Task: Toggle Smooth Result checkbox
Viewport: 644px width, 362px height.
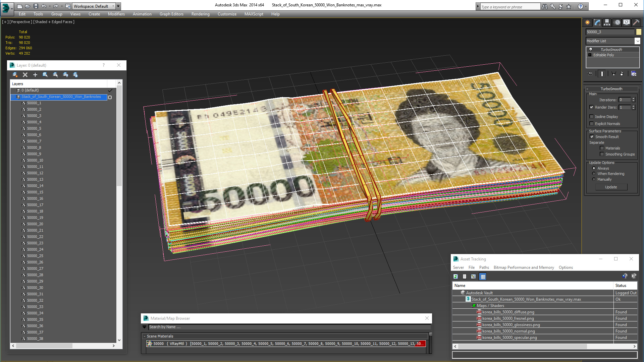Action: 592,137
